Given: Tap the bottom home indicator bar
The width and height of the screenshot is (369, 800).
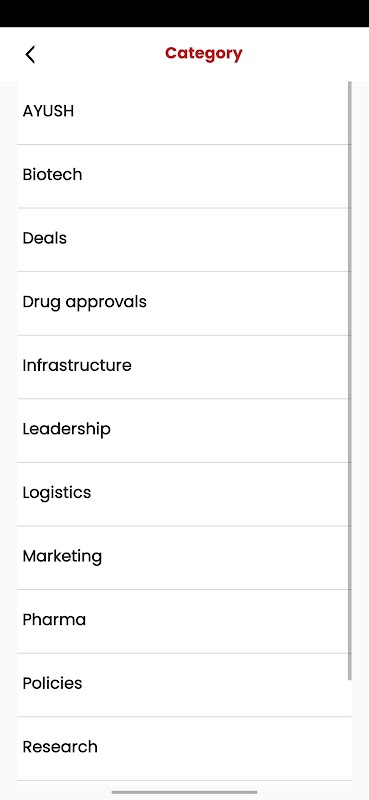Looking at the screenshot, I should click(184, 792).
